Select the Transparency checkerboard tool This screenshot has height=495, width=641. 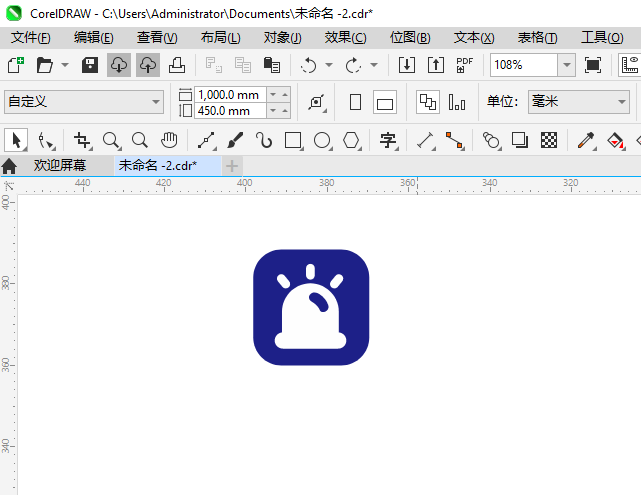tap(549, 141)
